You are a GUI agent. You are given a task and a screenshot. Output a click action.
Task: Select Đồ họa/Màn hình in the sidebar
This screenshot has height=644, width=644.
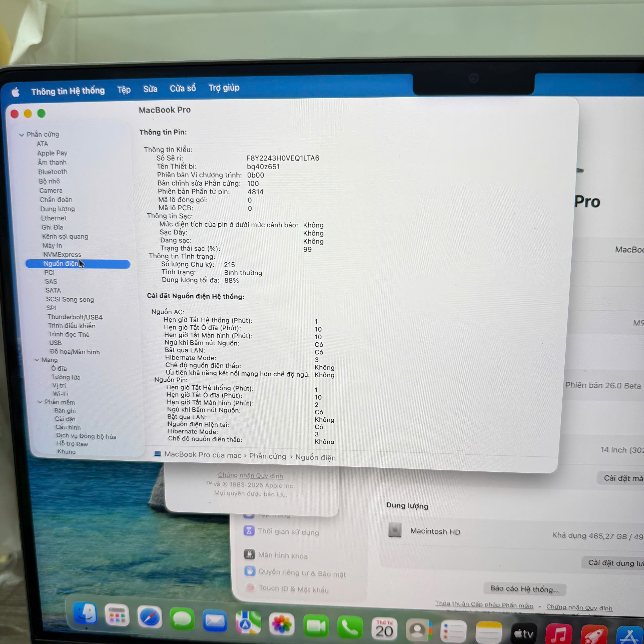click(75, 352)
